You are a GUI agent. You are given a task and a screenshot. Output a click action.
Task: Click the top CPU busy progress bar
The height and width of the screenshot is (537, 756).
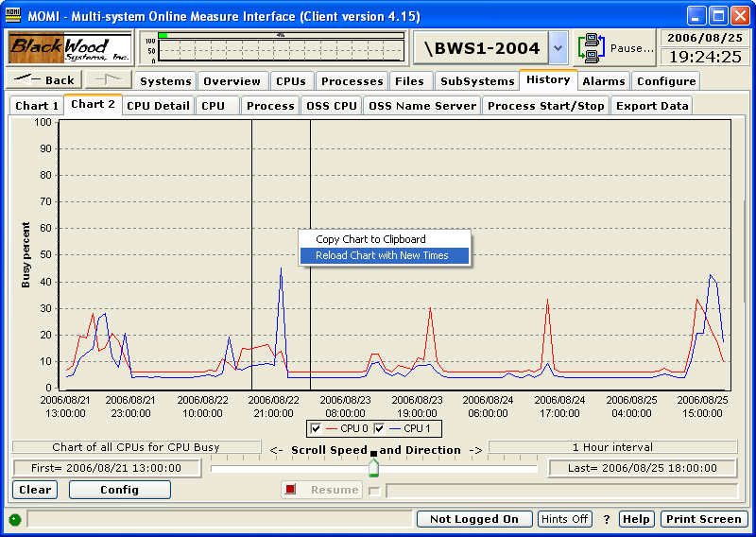click(x=281, y=36)
